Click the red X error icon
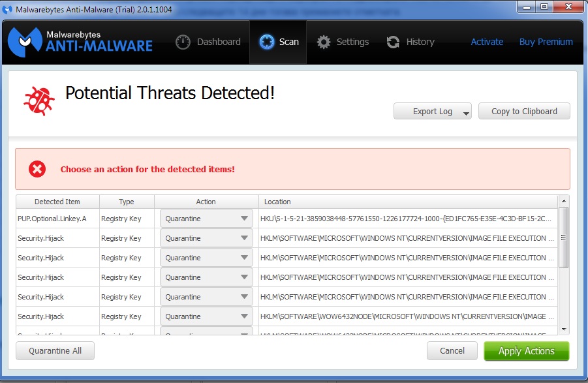Image resolution: width=588 pixels, height=383 pixels. [37, 169]
